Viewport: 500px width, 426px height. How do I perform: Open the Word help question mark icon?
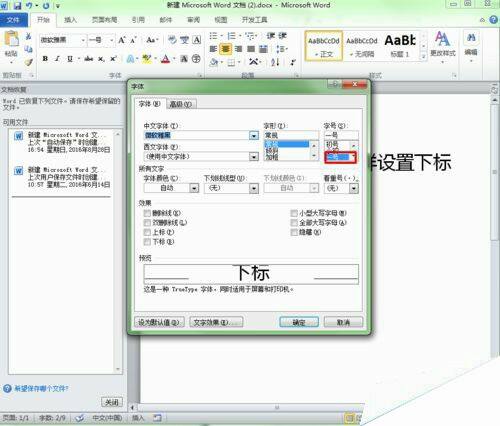[493, 20]
